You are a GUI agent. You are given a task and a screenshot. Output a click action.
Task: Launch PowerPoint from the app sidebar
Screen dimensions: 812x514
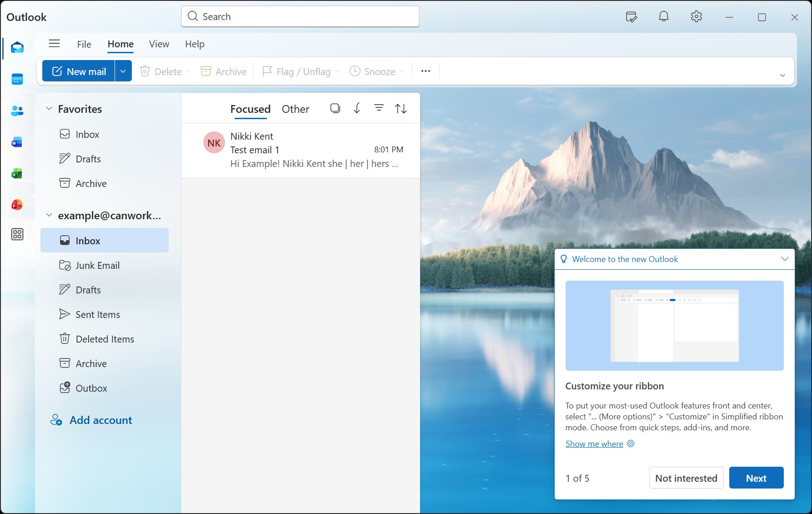coord(17,205)
